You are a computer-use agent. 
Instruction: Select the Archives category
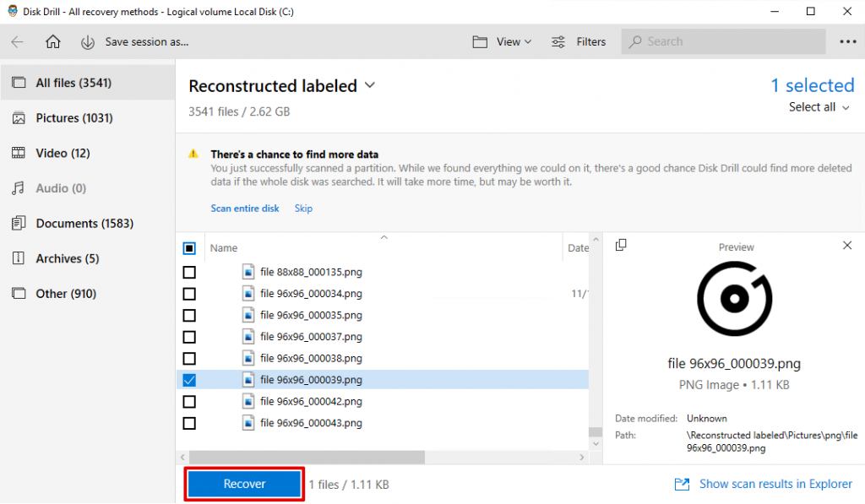click(65, 258)
